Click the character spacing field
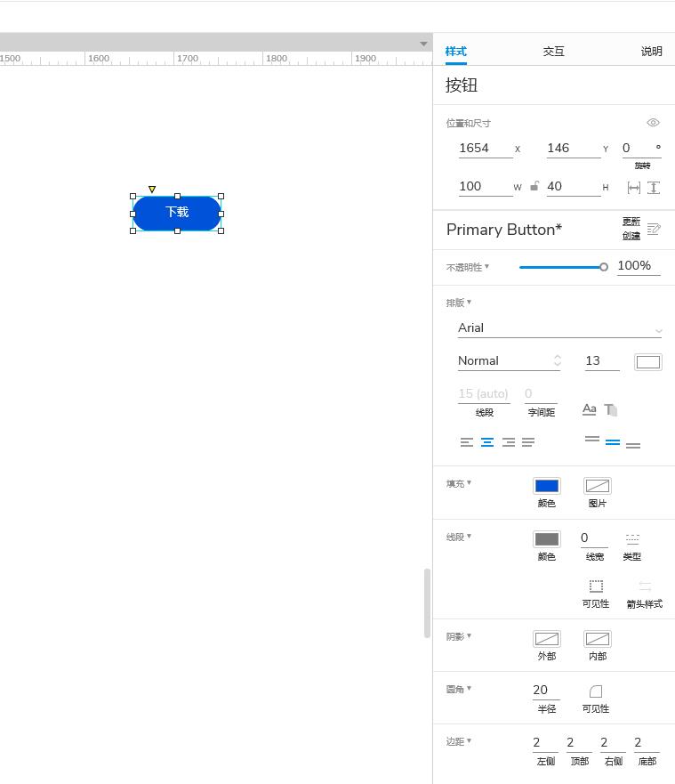Screen dimensions: 675x784 [541, 394]
